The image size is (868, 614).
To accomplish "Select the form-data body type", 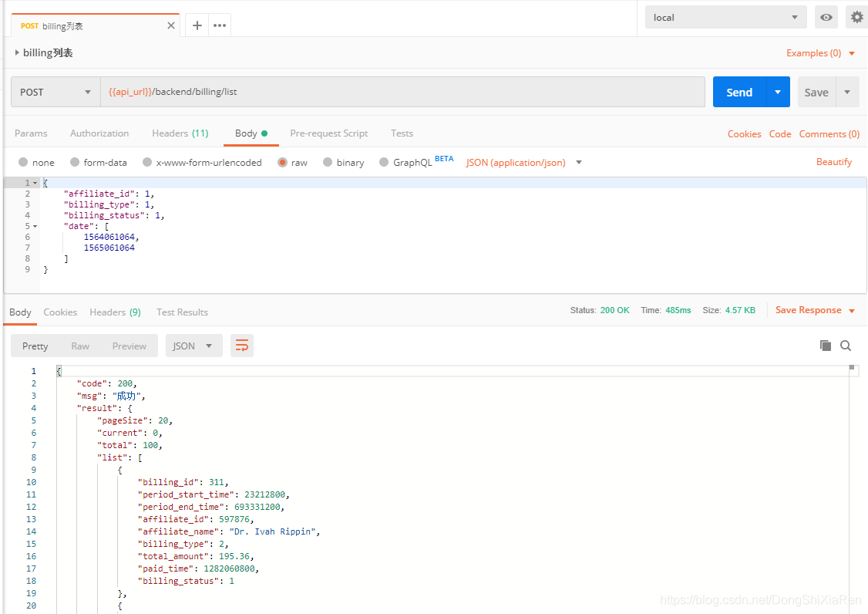I will [85, 162].
